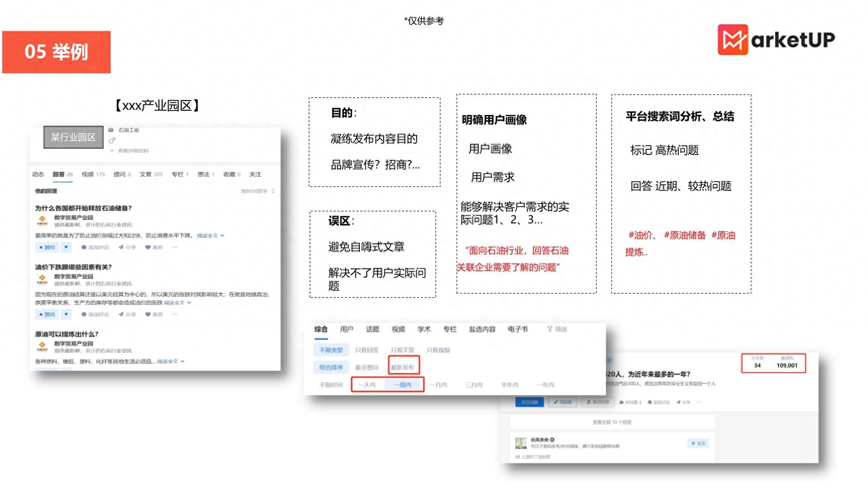Select the 一月内 time filter
Screen dimensions: 868x488
(x=438, y=385)
